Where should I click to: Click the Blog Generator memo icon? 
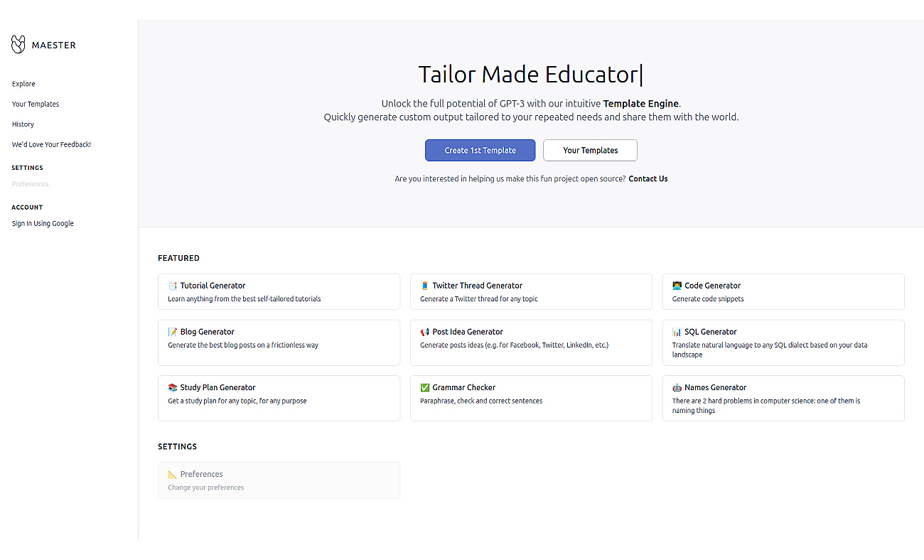[173, 332]
